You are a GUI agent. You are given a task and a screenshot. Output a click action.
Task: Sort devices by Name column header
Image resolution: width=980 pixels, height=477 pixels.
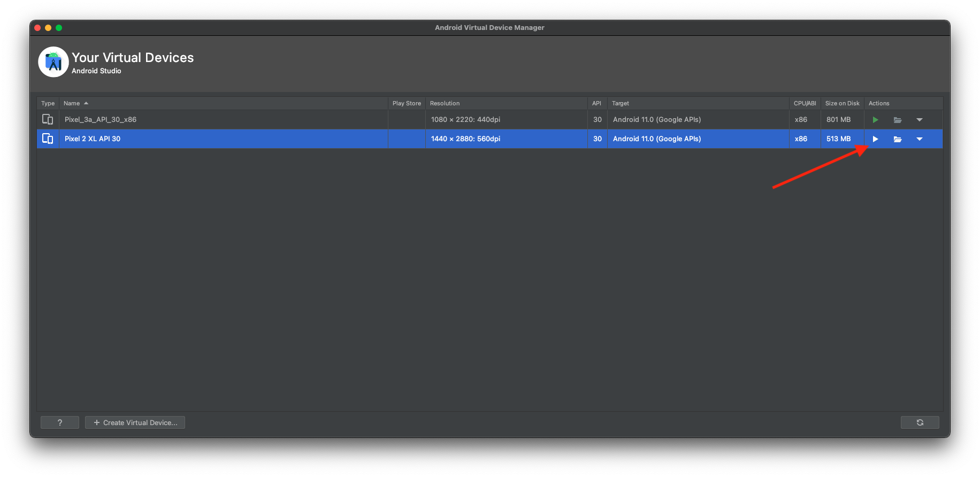coord(223,103)
